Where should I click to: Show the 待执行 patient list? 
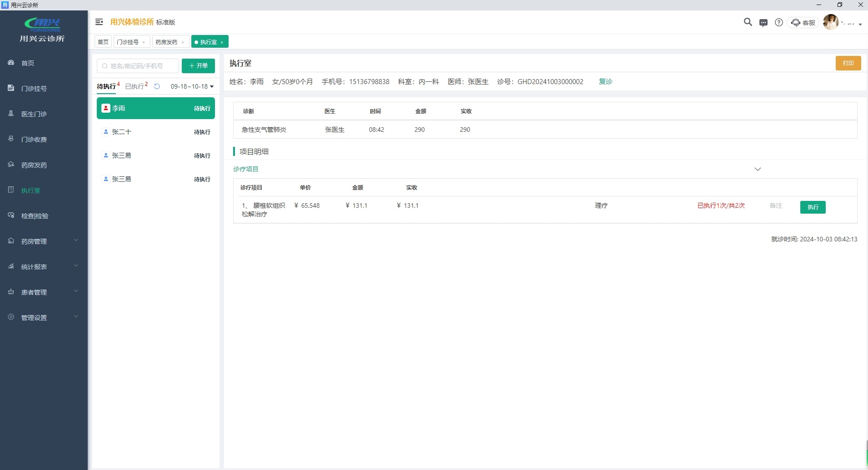click(106, 86)
